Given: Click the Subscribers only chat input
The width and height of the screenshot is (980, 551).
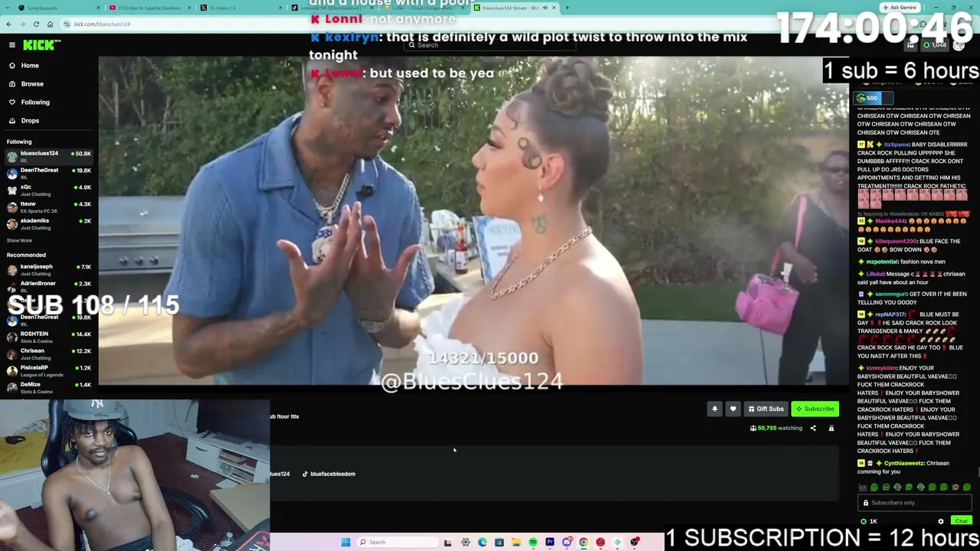Looking at the screenshot, I should point(915,503).
